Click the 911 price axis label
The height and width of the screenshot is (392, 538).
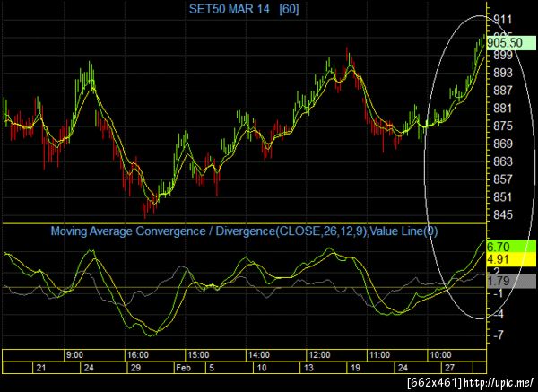click(502, 19)
